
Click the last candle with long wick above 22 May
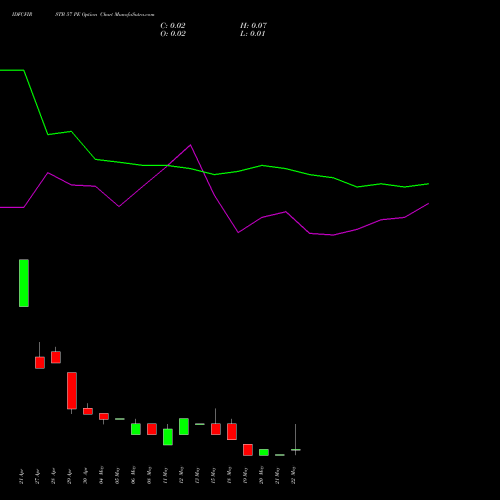coord(296,450)
